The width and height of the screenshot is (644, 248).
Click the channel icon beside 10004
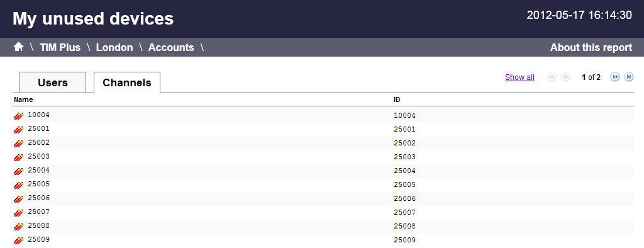(18, 116)
